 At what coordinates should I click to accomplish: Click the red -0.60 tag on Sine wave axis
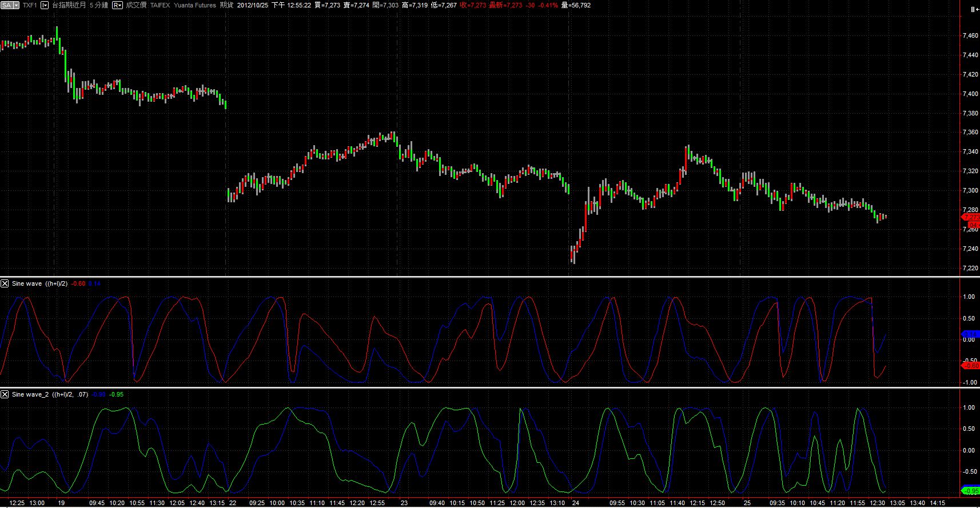(x=970, y=365)
